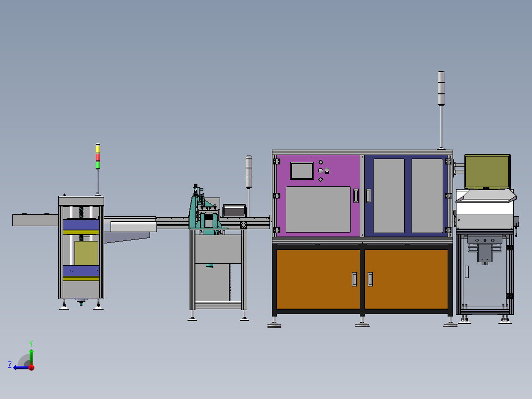Screen dimensions: 532x399
Task: Select the lower blue plate in the loader machine
Action: 81,271
